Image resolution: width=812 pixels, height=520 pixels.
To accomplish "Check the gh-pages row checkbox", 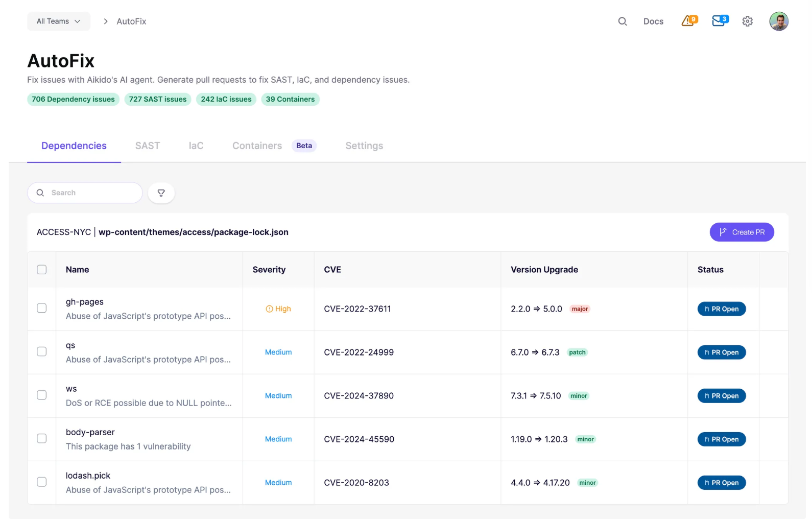I will click(42, 308).
